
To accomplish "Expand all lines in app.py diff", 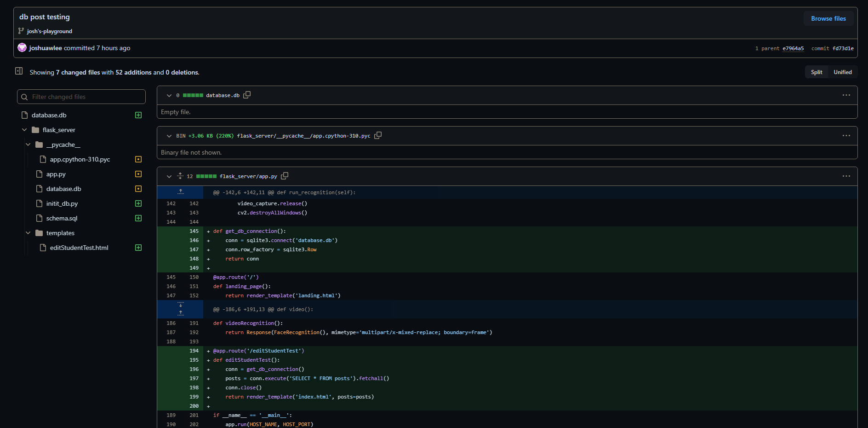I will (180, 176).
